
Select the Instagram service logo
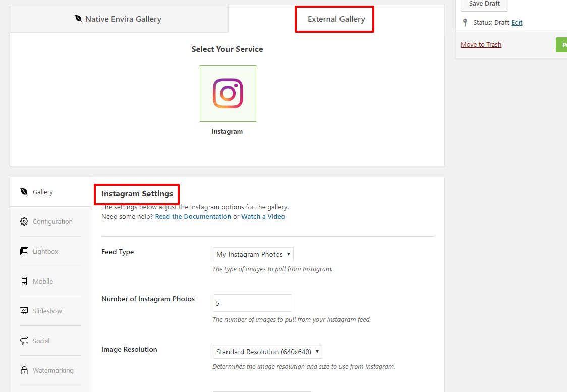[228, 93]
